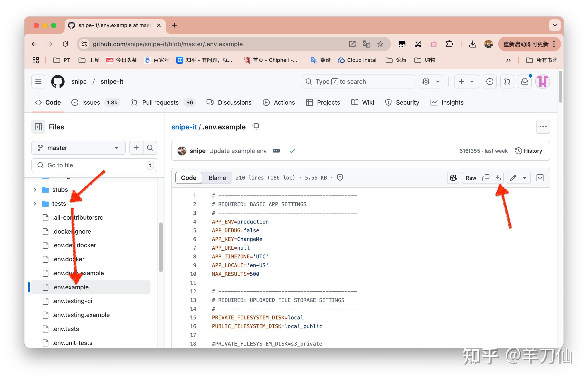This screenshot has width=588, height=380.
Task: Open symbols panel icon
Action: pos(540,178)
